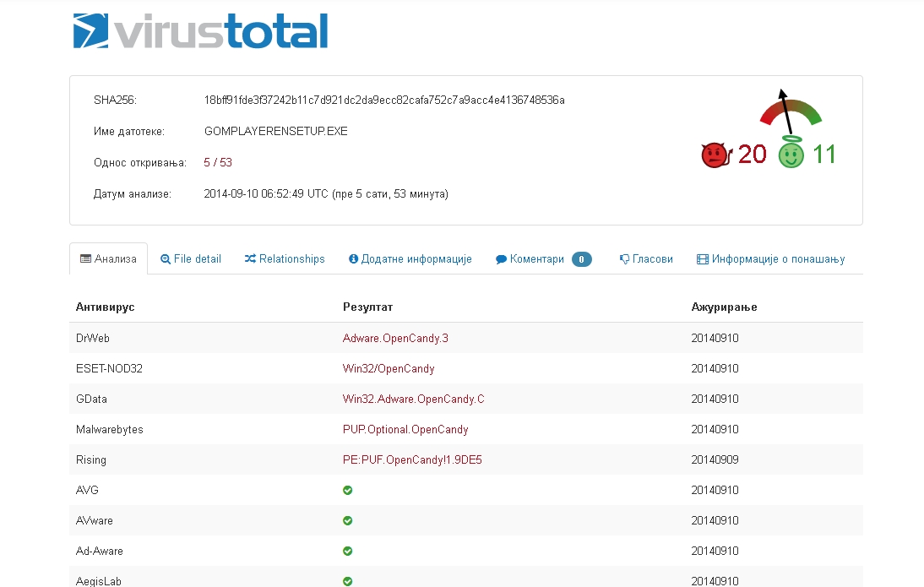Viewport: 924px width, 587px height.
Task: Click the red vote count 20
Action: [x=752, y=155]
